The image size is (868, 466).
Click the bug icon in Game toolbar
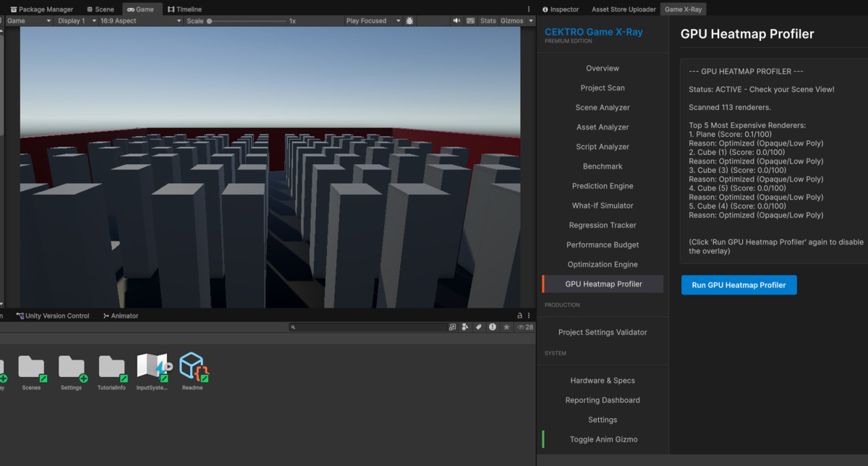[x=410, y=21]
